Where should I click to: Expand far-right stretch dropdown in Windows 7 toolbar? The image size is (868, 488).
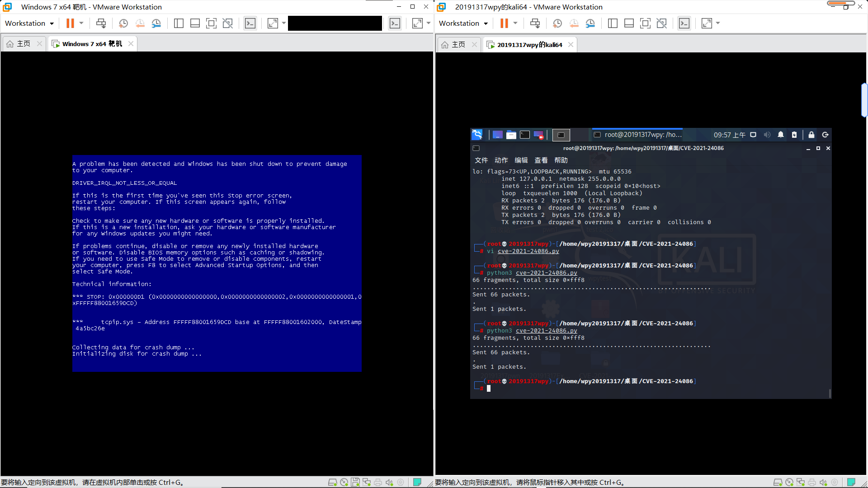429,23
